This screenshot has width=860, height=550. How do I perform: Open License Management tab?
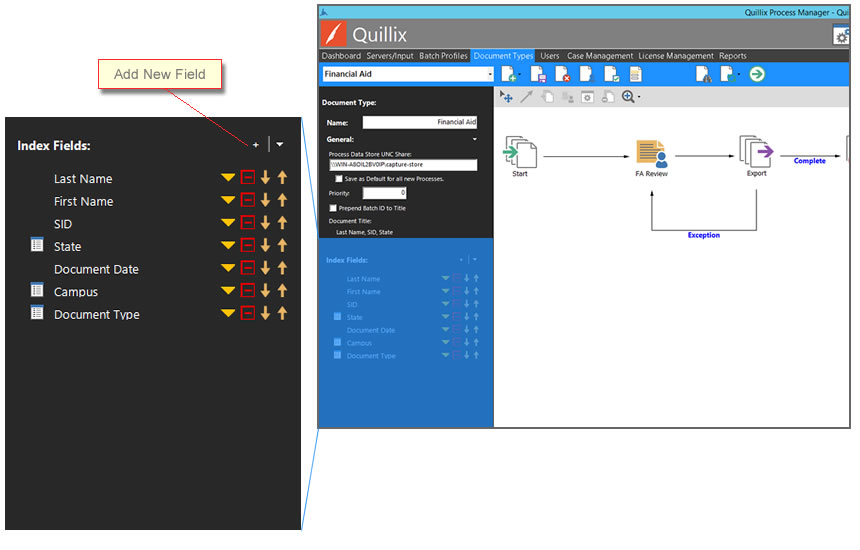pyautogui.click(x=676, y=56)
